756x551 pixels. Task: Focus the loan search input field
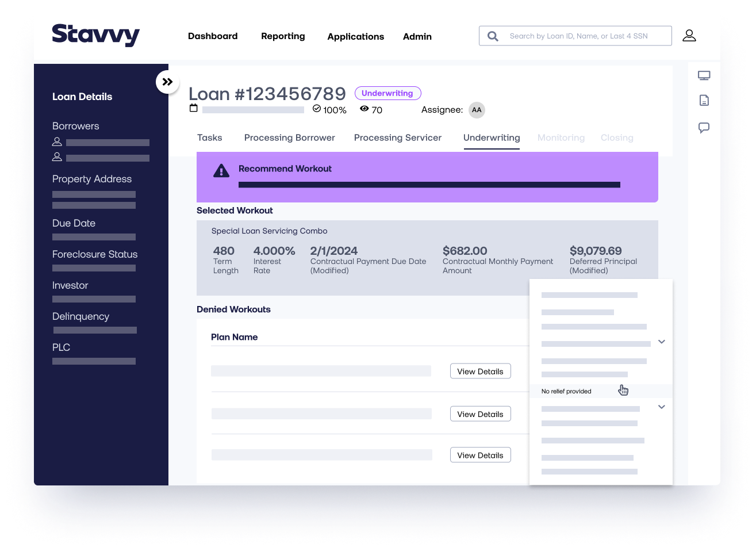[x=575, y=36]
